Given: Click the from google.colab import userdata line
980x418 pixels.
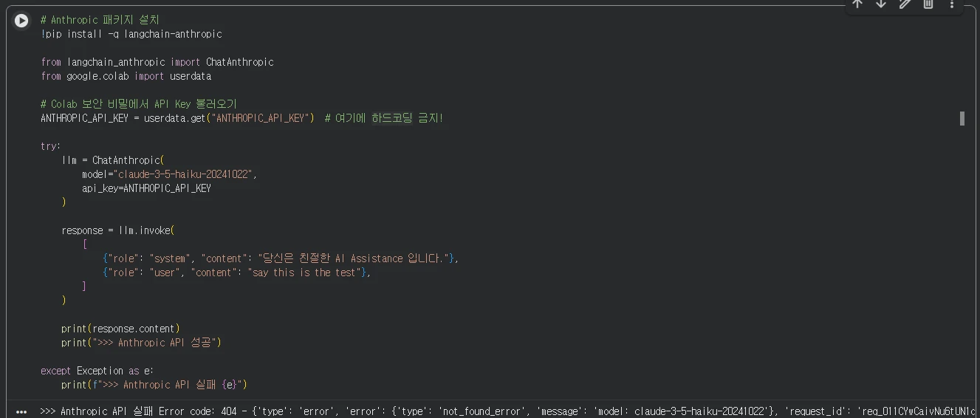Looking at the screenshot, I should pos(126,76).
